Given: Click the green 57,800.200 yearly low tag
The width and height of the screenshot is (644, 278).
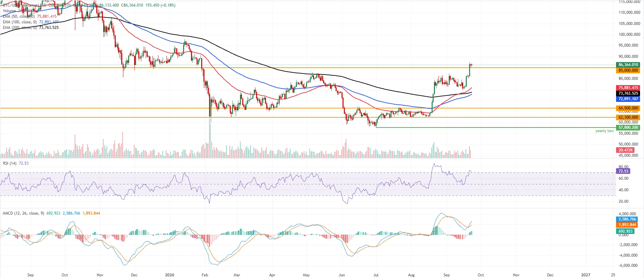Looking at the screenshot, I should point(628,127).
